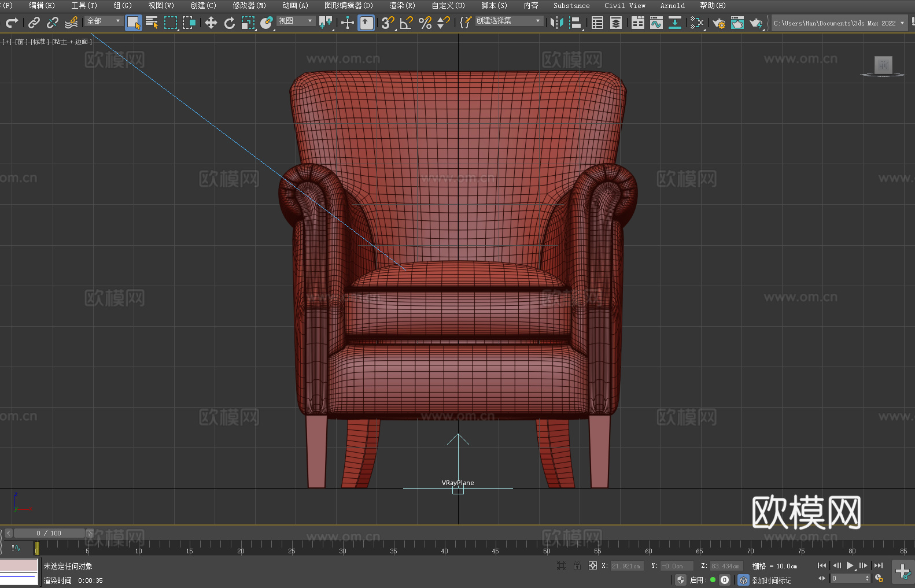Select the Rotate tool

coord(230,23)
